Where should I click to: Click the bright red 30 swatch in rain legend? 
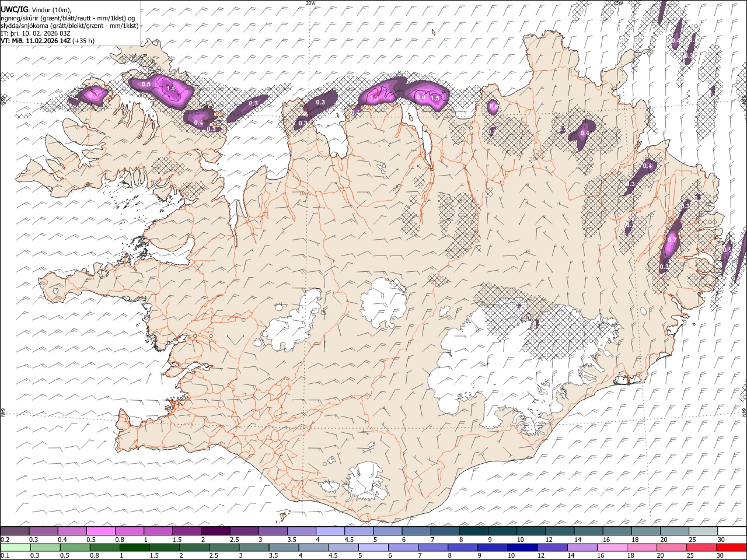click(731, 547)
